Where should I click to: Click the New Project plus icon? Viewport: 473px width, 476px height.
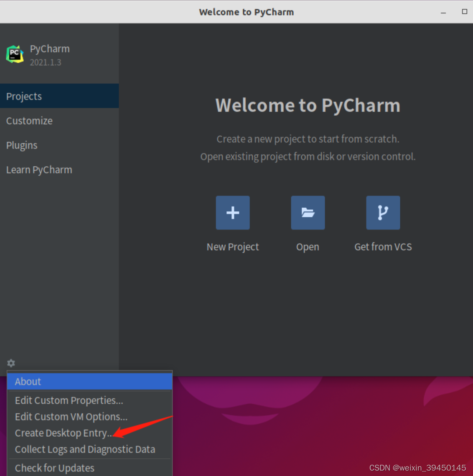[x=233, y=212]
